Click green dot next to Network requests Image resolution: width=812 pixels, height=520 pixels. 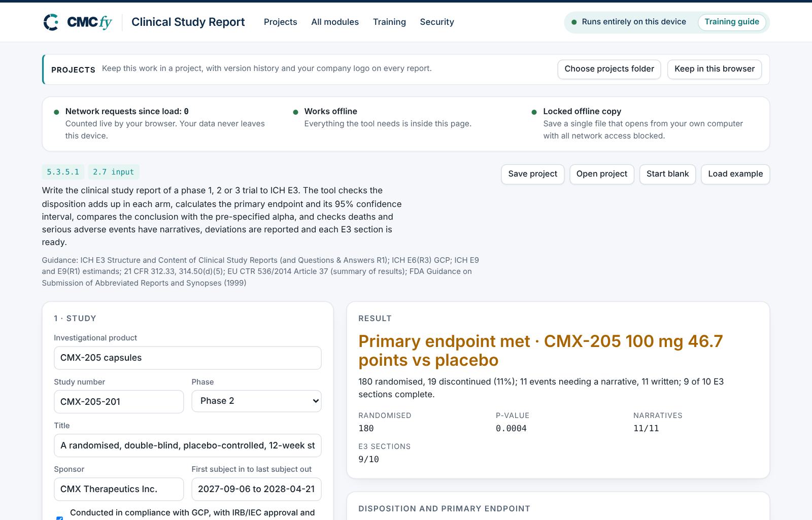tap(56, 112)
